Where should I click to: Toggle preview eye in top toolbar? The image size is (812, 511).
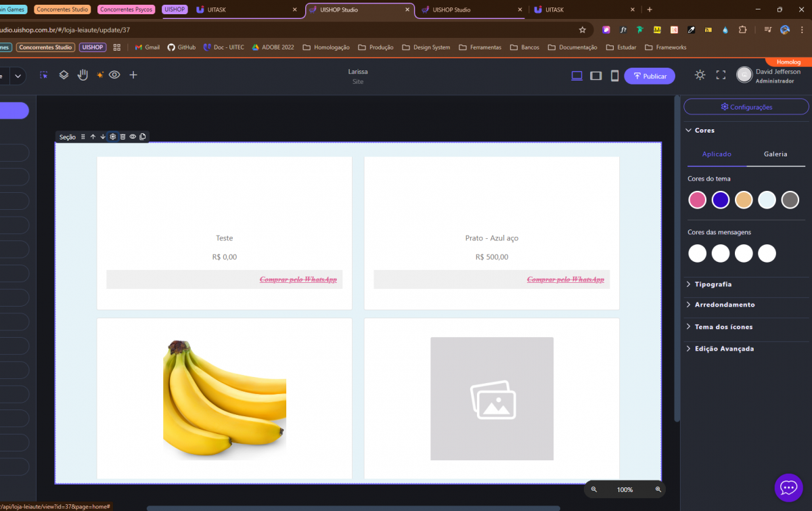114,75
